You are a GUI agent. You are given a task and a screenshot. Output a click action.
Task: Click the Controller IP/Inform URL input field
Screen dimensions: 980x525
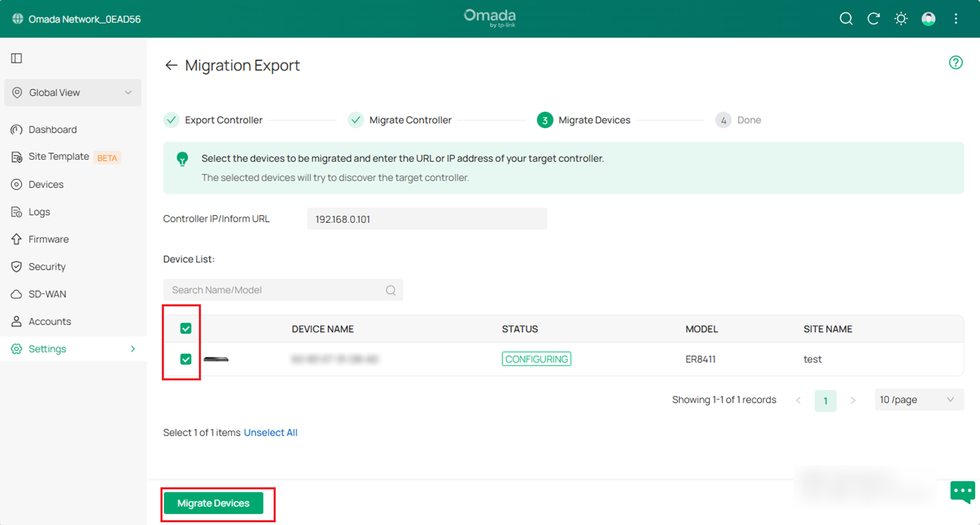click(426, 218)
